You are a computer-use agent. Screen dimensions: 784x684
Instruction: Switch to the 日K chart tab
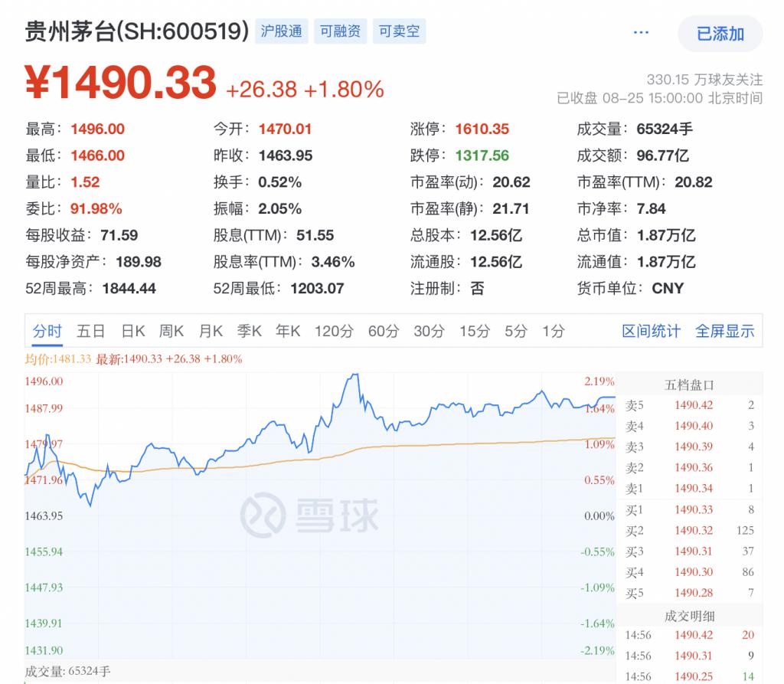pyautogui.click(x=133, y=331)
